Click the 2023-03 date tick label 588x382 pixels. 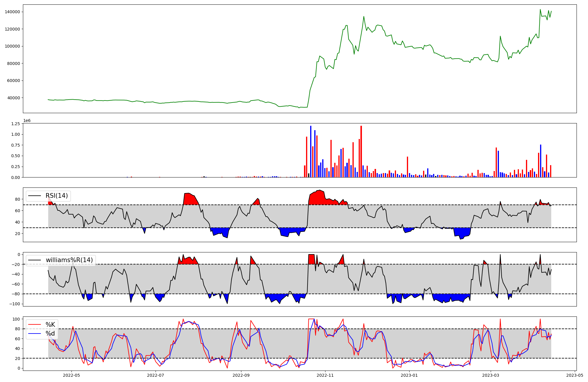pos(491,375)
